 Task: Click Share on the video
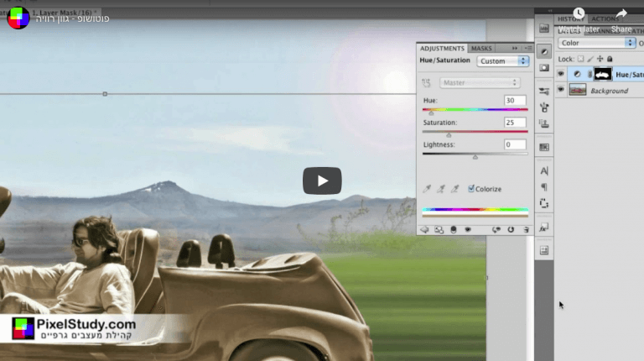click(x=621, y=21)
